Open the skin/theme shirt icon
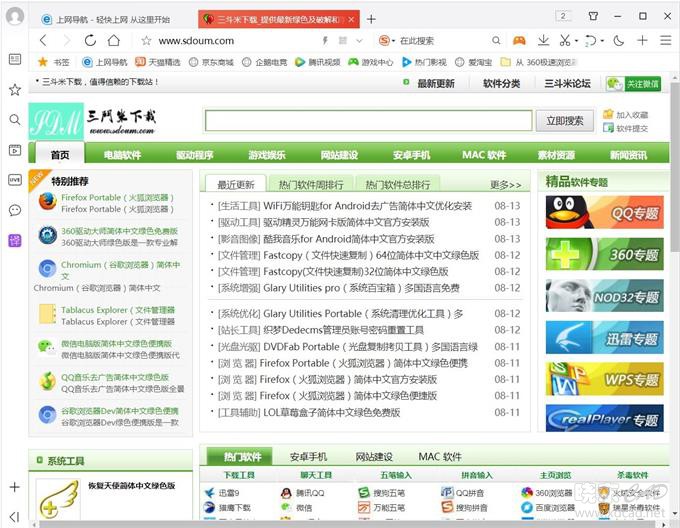The width and height of the screenshot is (680, 528). click(x=593, y=16)
